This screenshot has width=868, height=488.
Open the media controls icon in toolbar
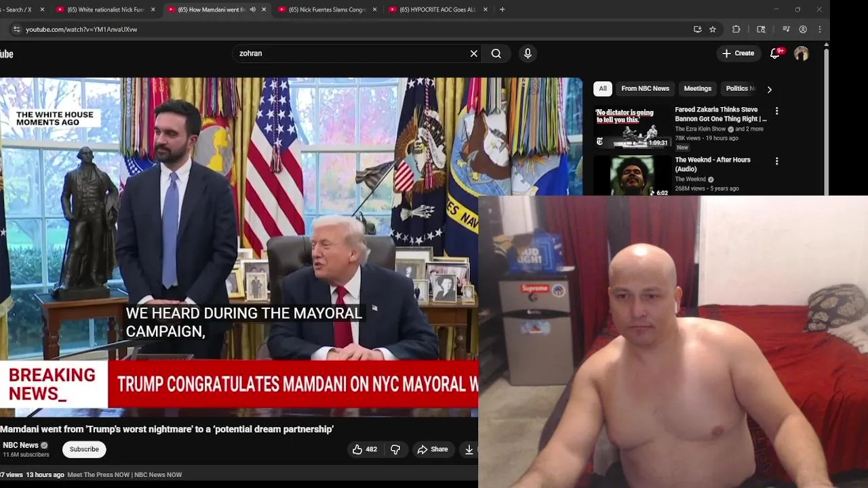[x=786, y=29]
